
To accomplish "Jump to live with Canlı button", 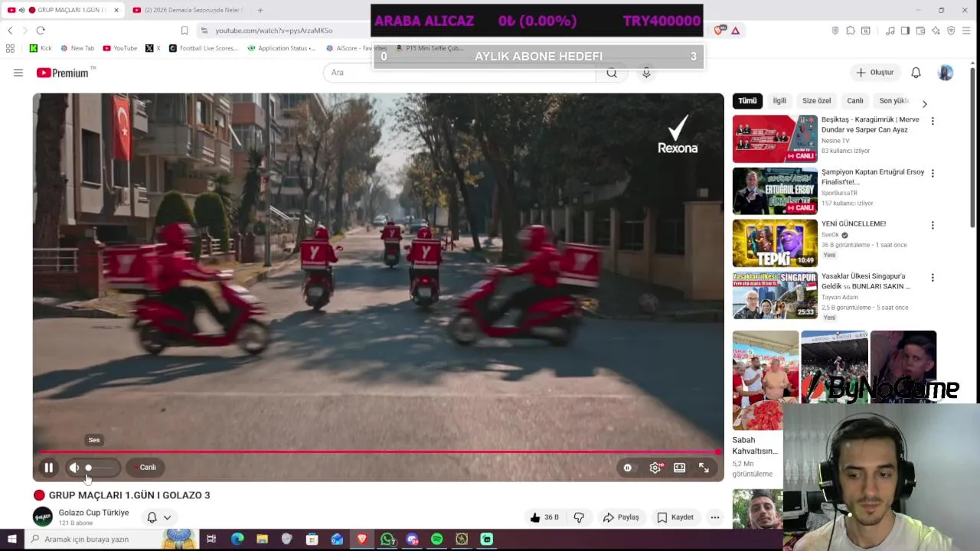I will pyautogui.click(x=145, y=468).
